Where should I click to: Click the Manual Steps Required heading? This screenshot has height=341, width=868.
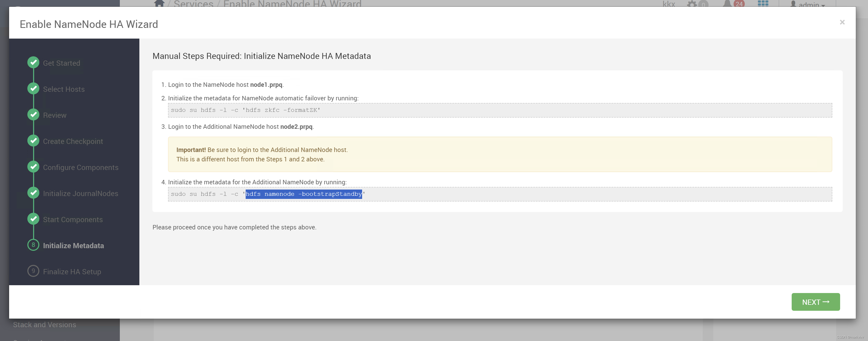262,56
